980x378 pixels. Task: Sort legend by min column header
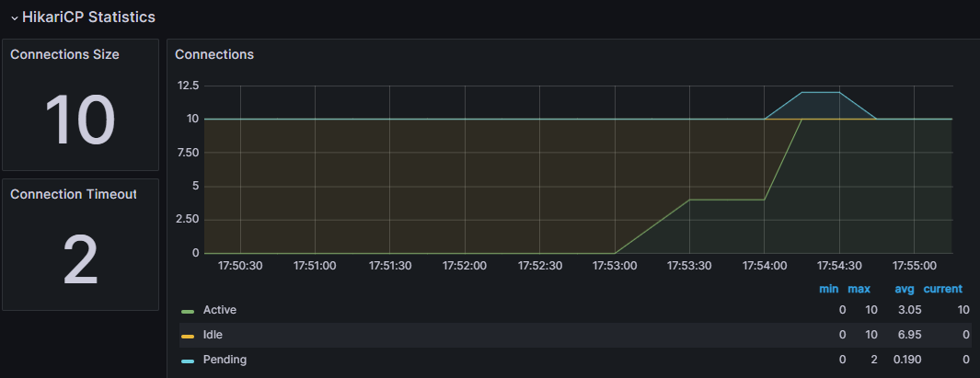tap(829, 290)
